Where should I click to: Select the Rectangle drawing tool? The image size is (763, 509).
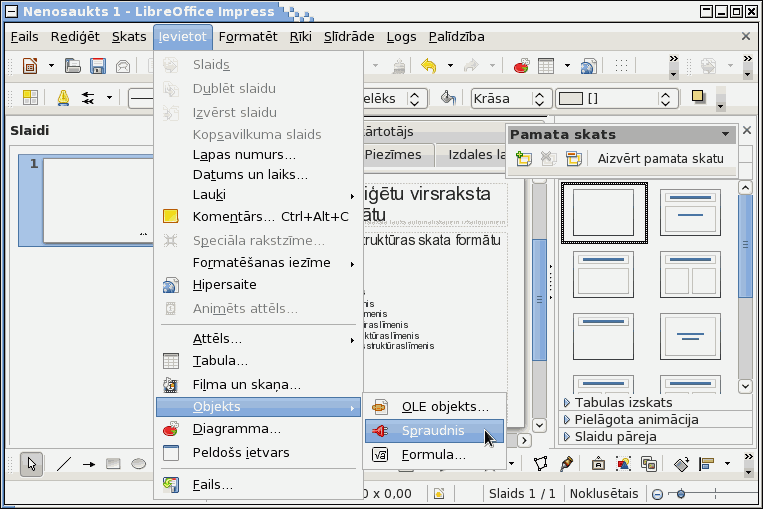click(113, 464)
